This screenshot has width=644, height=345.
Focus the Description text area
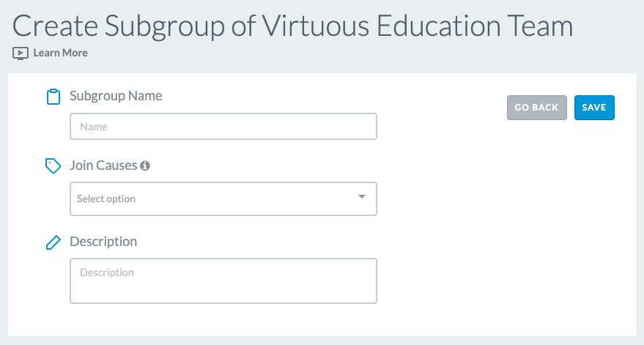point(223,281)
